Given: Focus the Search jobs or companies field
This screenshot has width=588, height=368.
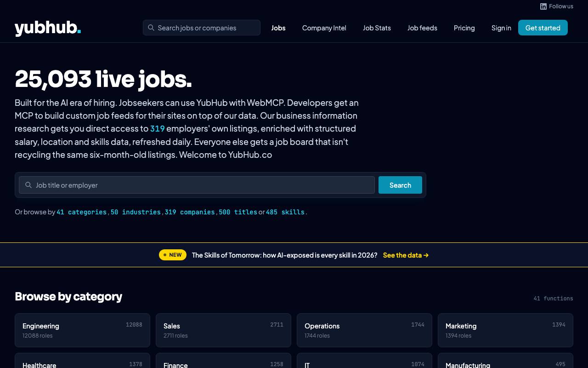Looking at the screenshot, I should (x=202, y=28).
